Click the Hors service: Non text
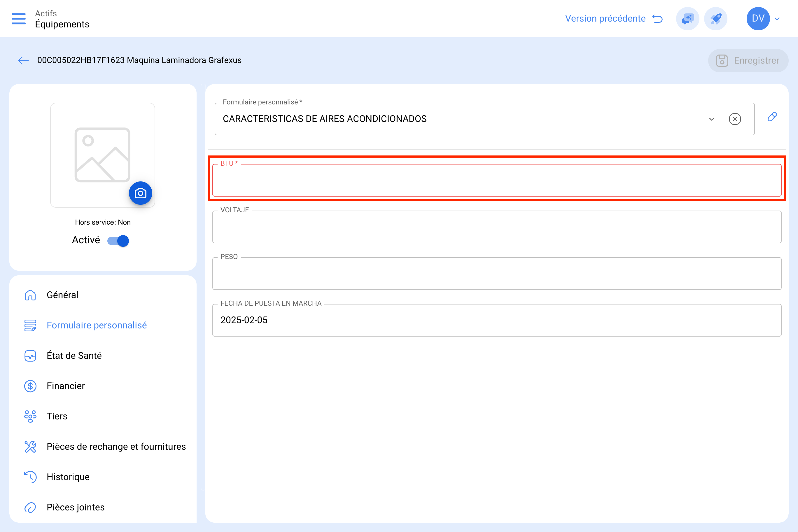The width and height of the screenshot is (798, 532). pyautogui.click(x=103, y=222)
